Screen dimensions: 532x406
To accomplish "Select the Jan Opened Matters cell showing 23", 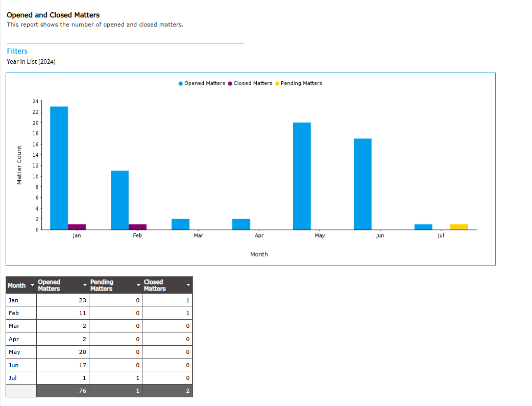I will 62,300.
